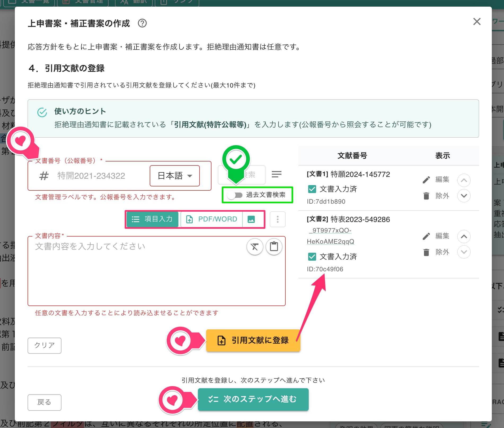This screenshot has height=428, width=504.
Task: Open the three-dot more options menu
Action: 277,219
